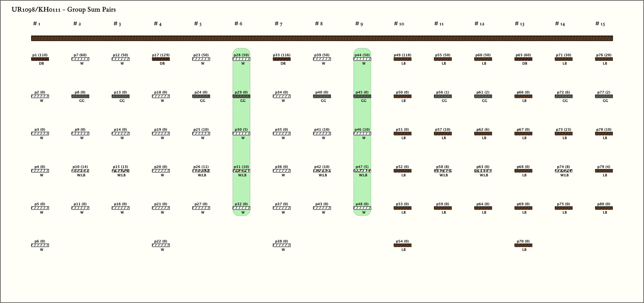Viewport: 644px width, 303px height.
Task: Click the p33 (116) cord icon
Action: (281, 59)
